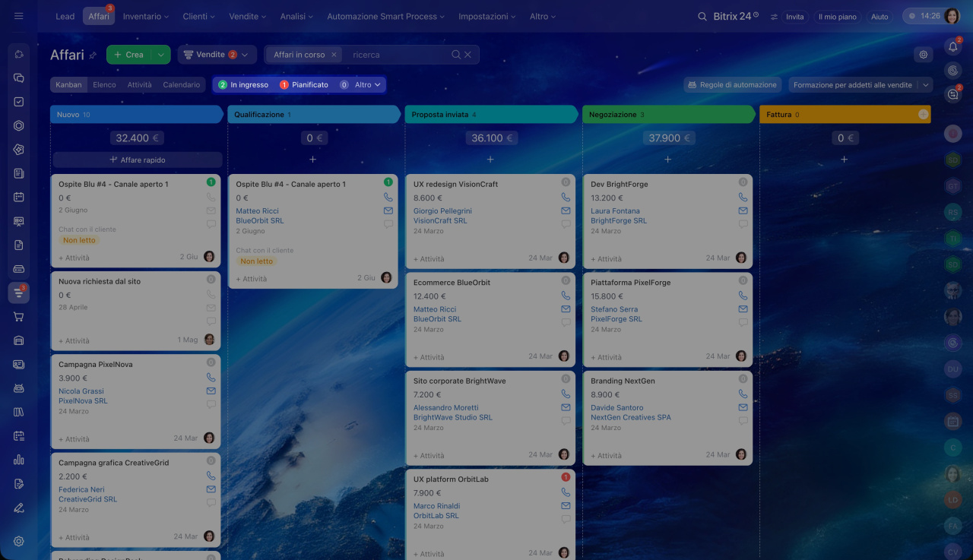
Task: Switch to the Calendario view tab
Action: point(181,85)
